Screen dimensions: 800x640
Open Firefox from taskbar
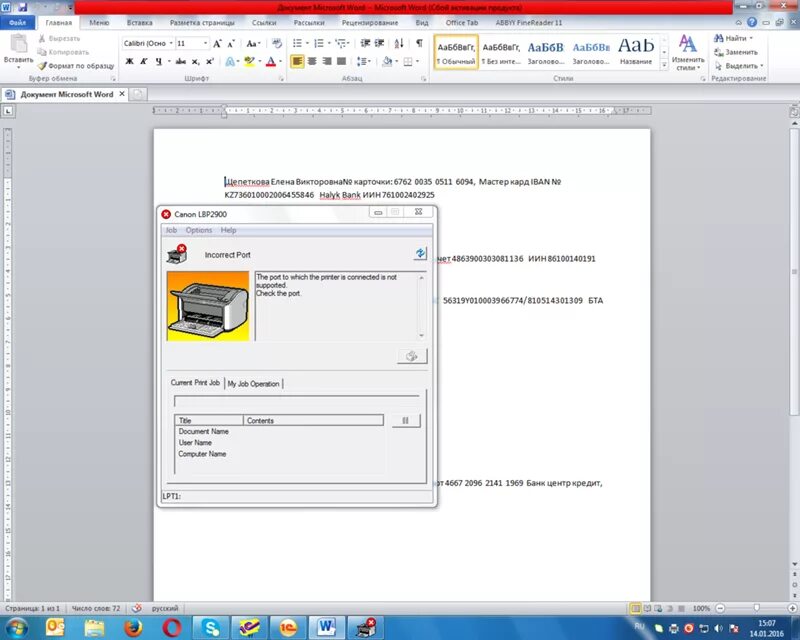[x=133, y=627]
